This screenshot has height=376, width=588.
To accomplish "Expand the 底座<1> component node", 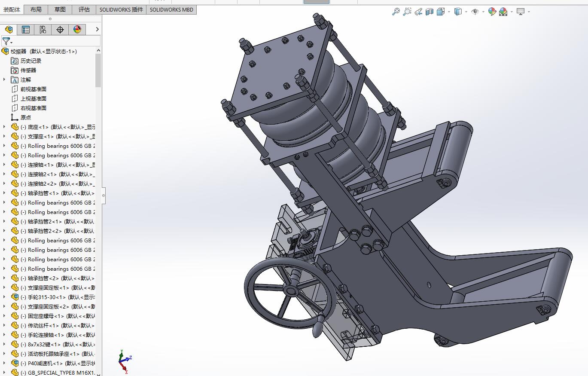I will (5, 127).
